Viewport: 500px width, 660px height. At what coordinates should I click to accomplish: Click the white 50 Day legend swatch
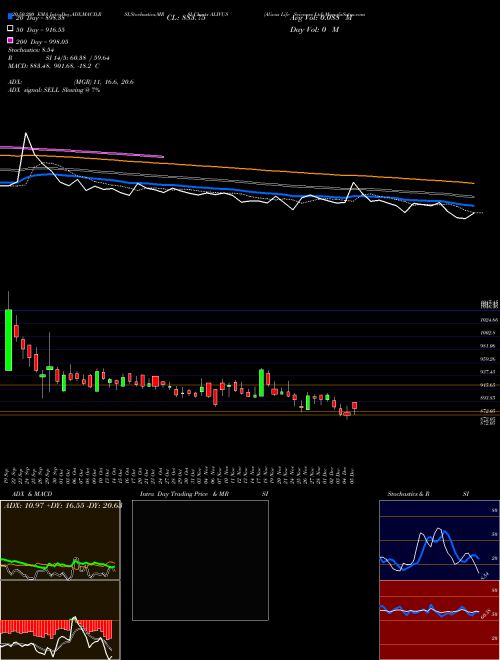tap(11, 28)
